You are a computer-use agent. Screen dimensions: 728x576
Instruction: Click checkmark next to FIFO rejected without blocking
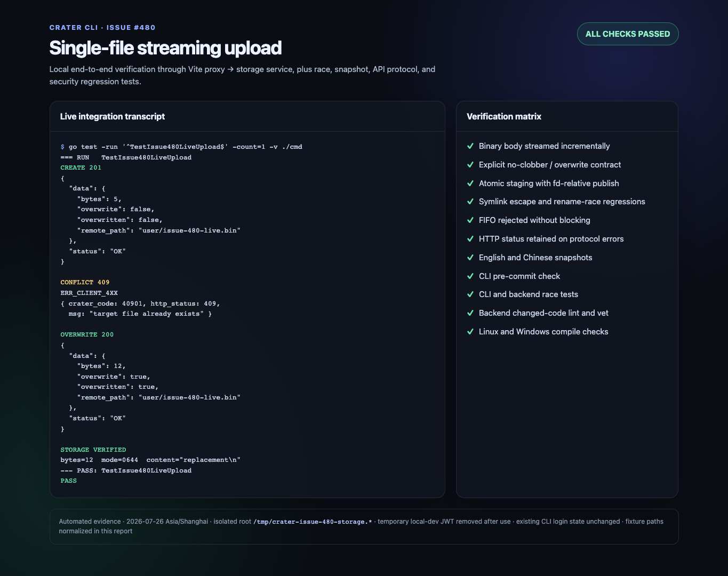click(x=470, y=220)
